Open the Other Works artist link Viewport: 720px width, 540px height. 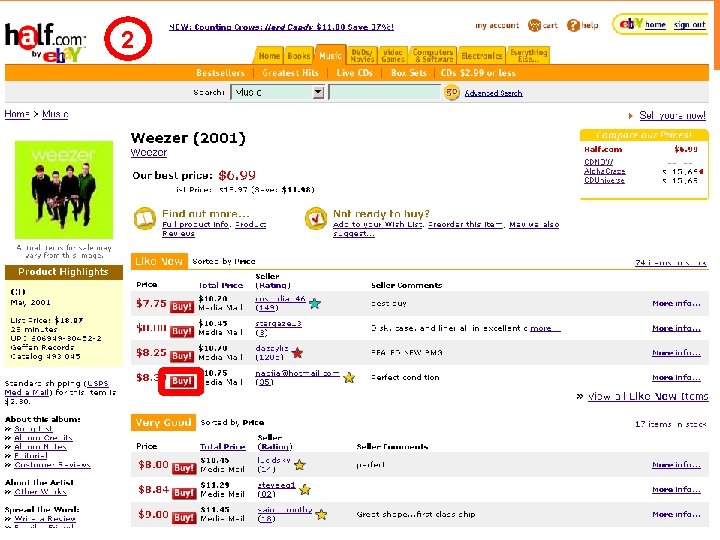pyautogui.click(x=40, y=492)
